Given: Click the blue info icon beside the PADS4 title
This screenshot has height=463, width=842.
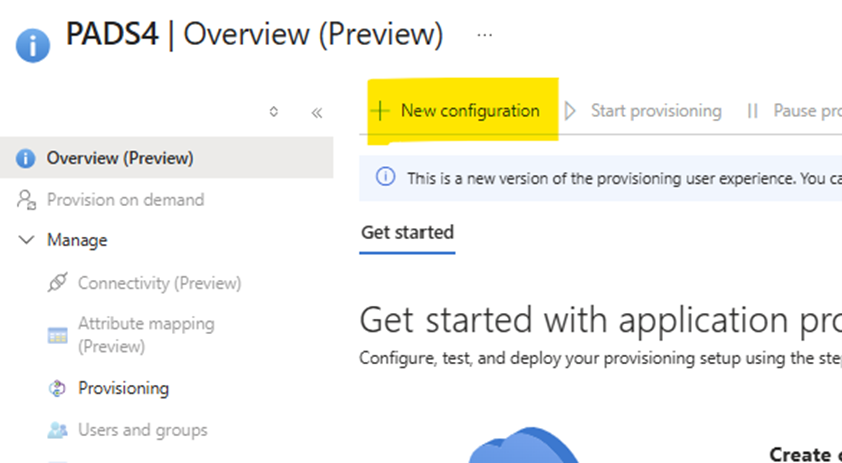Looking at the screenshot, I should (x=33, y=46).
